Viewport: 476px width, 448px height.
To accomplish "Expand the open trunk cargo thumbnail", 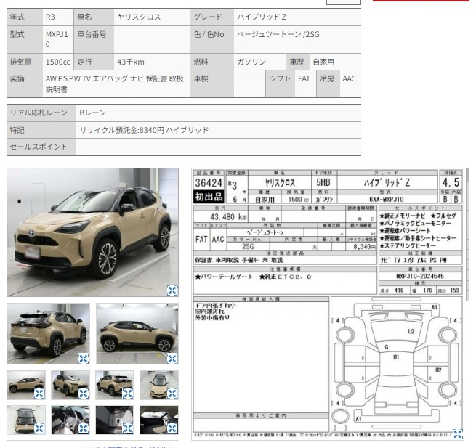I will pos(172,428).
